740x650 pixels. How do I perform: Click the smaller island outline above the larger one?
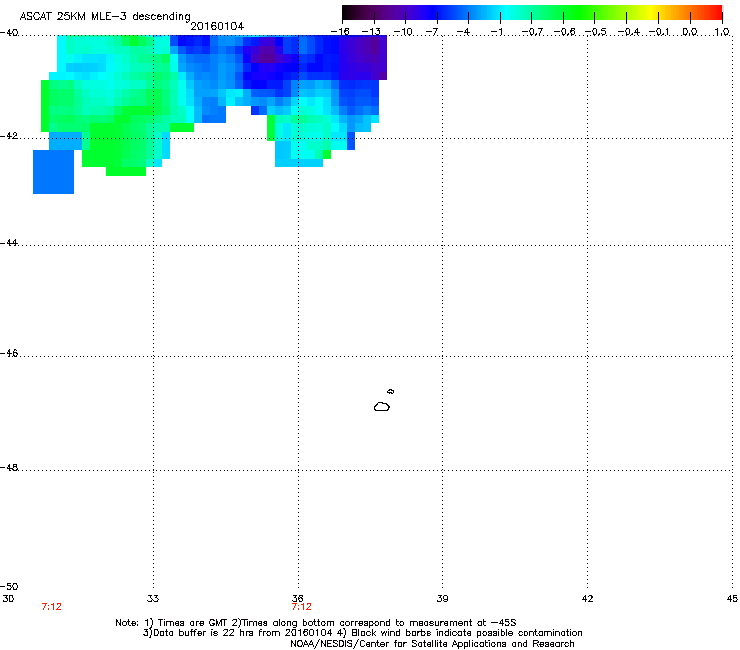[391, 391]
